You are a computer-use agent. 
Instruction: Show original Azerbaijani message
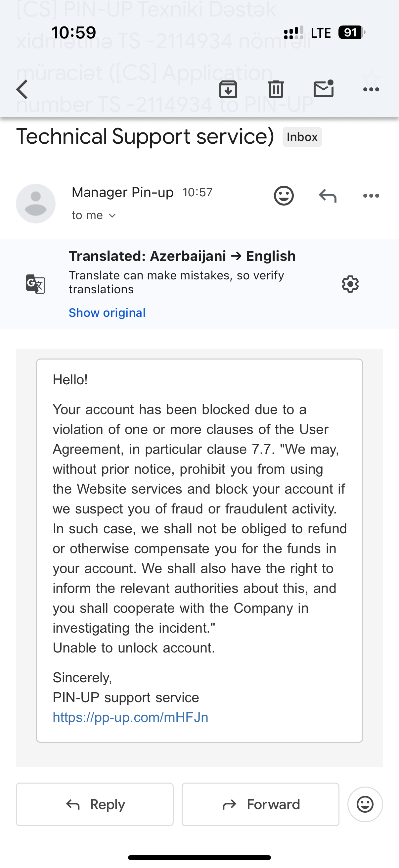107,313
